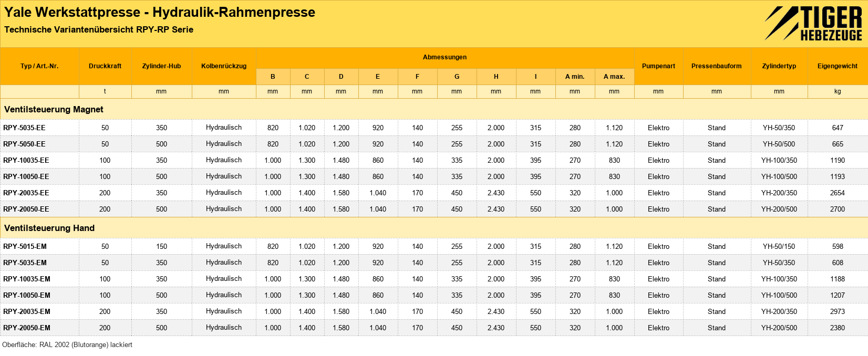Click the 'Ventilsteuerung Magnet' section heading
This screenshot has width=868, height=356.
[54, 109]
